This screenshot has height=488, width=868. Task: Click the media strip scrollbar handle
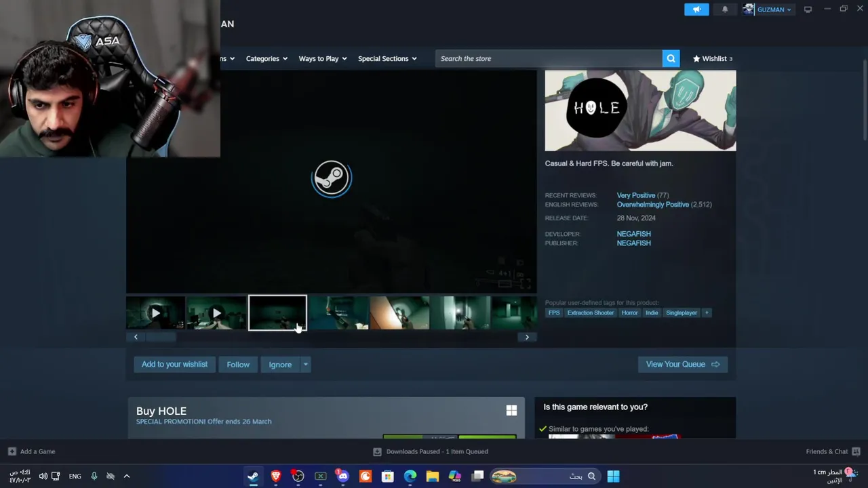[161, 337]
